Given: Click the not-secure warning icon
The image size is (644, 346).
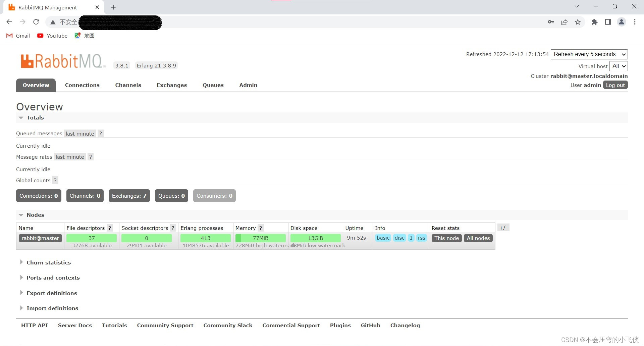Looking at the screenshot, I should [x=53, y=22].
